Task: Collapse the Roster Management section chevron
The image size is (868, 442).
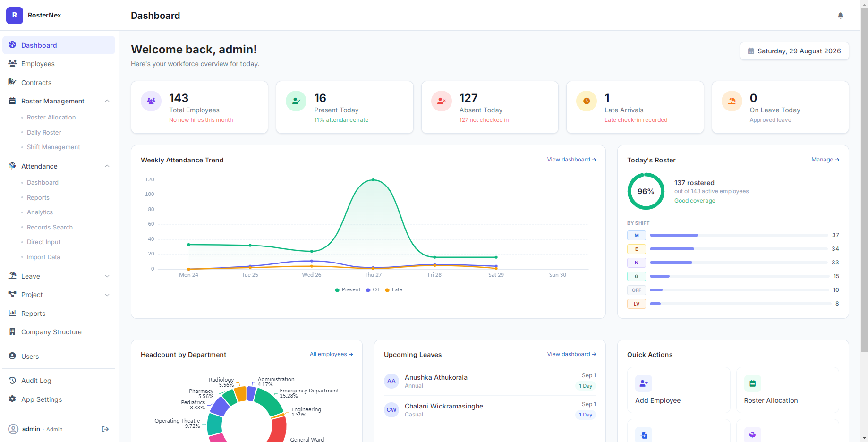Action: coord(107,101)
